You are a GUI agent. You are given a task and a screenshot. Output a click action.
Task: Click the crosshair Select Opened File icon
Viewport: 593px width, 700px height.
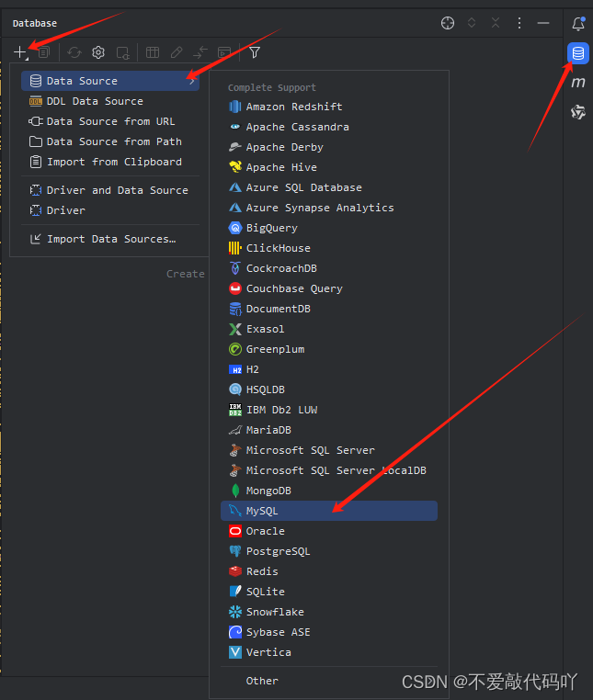448,23
